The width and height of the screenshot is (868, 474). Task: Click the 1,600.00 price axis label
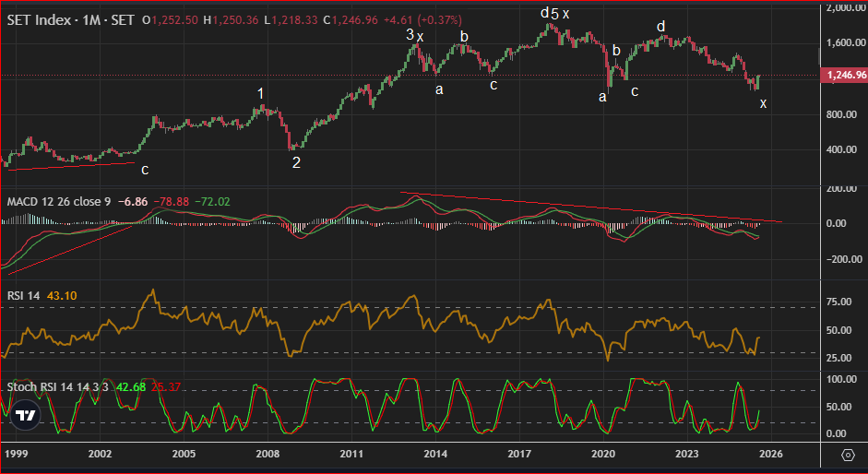click(845, 42)
